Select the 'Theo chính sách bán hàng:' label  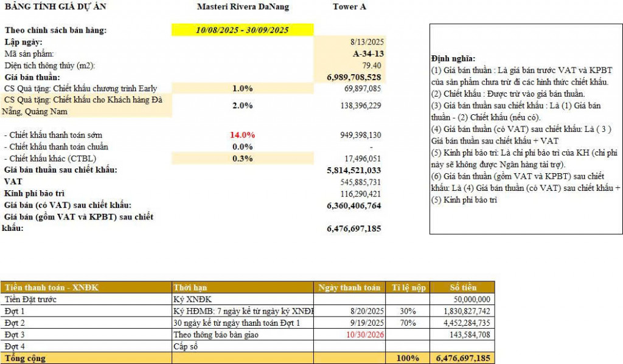[x=55, y=30]
